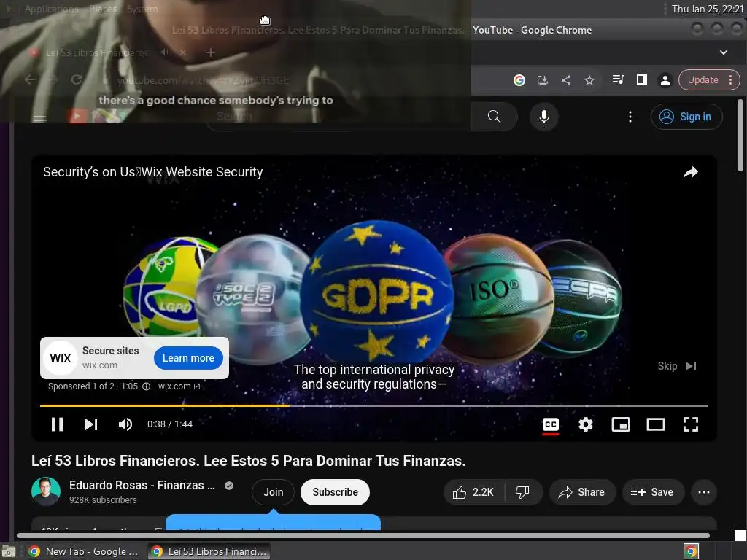
Task: Join the channel membership
Action: pos(273,492)
